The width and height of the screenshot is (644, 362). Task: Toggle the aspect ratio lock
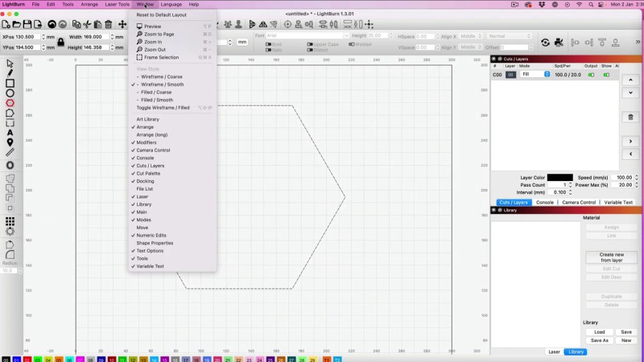(x=60, y=42)
